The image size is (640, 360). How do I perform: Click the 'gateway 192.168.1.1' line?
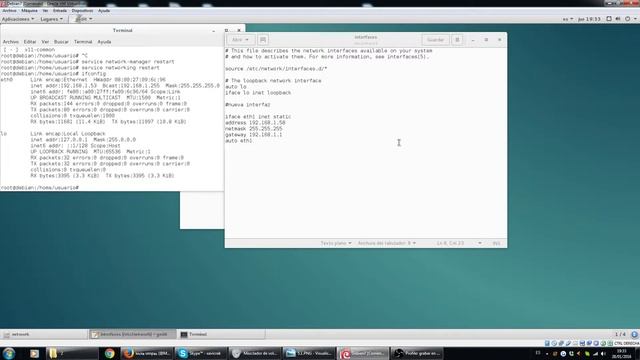point(253,134)
